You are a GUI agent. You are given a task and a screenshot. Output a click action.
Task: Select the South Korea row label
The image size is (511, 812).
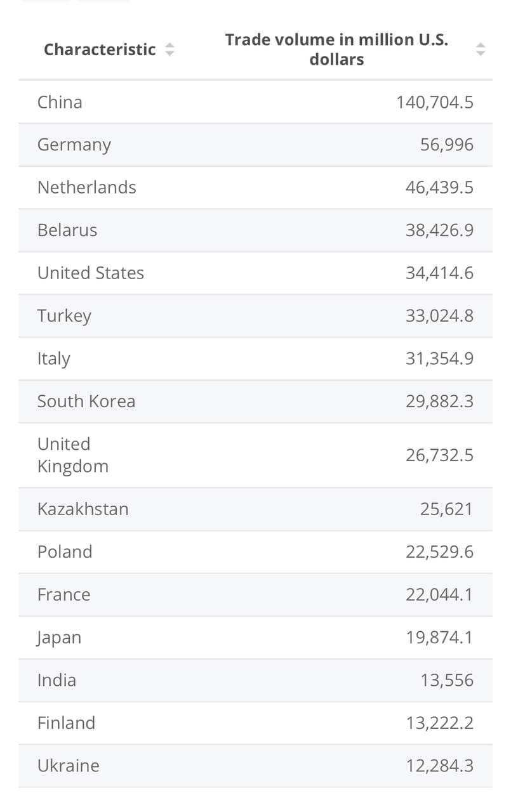click(86, 401)
